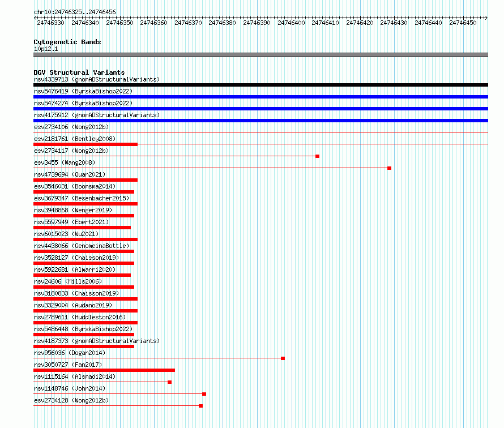The height and width of the screenshot is (428, 504).
Task: Click ruler position label 24746400
Action: point(291,23)
